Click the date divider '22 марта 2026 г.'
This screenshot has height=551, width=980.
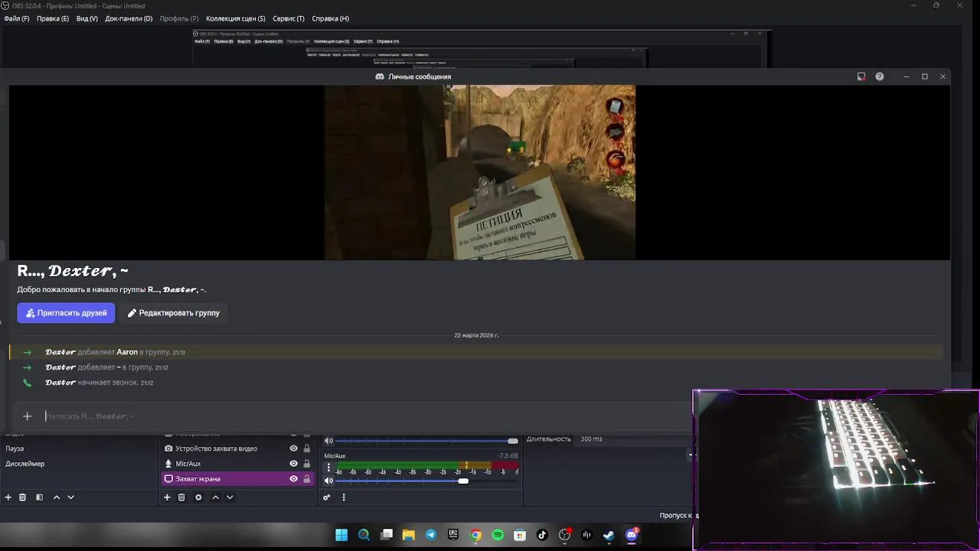[x=476, y=335]
